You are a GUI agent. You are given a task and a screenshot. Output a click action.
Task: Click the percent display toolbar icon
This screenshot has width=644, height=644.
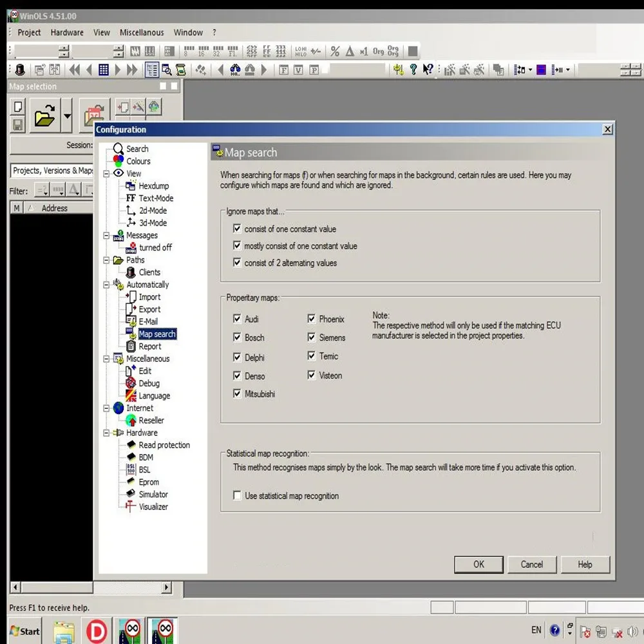pos(335,52)
